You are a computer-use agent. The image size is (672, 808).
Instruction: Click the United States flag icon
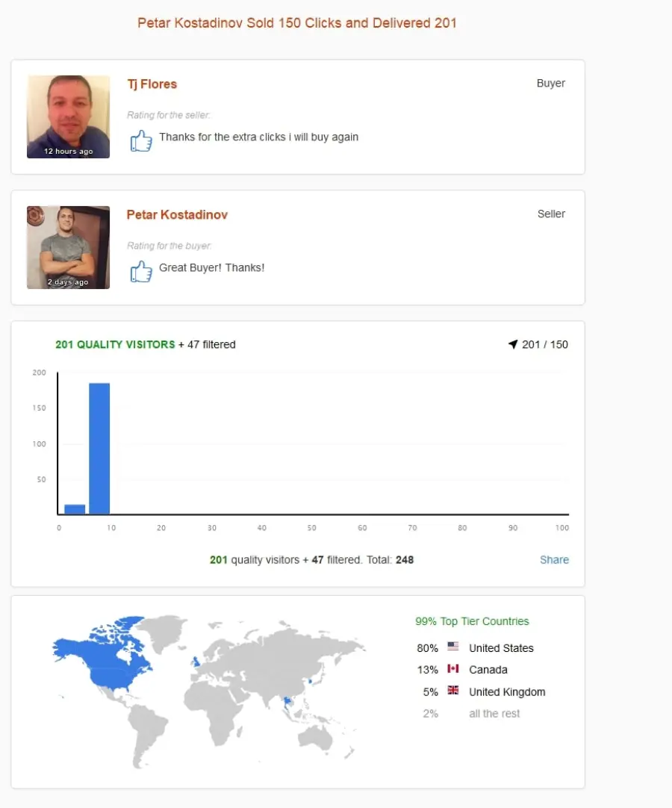tap(453, 646)
